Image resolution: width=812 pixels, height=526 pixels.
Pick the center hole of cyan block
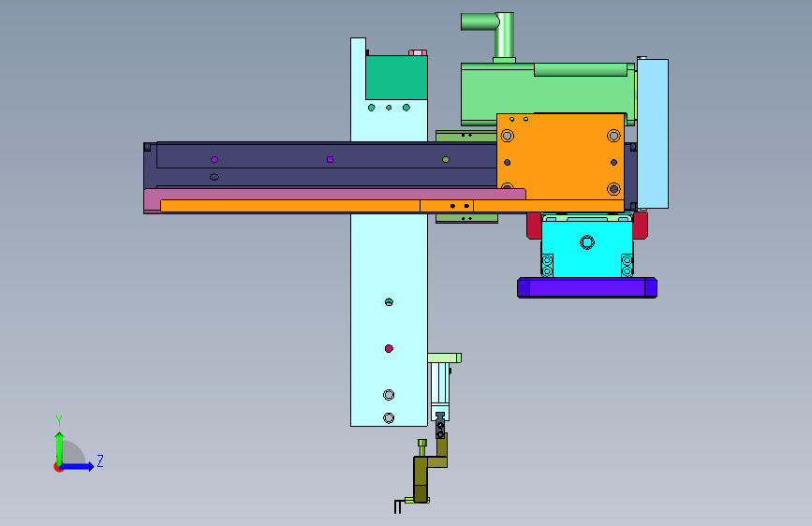coord(587,242)
